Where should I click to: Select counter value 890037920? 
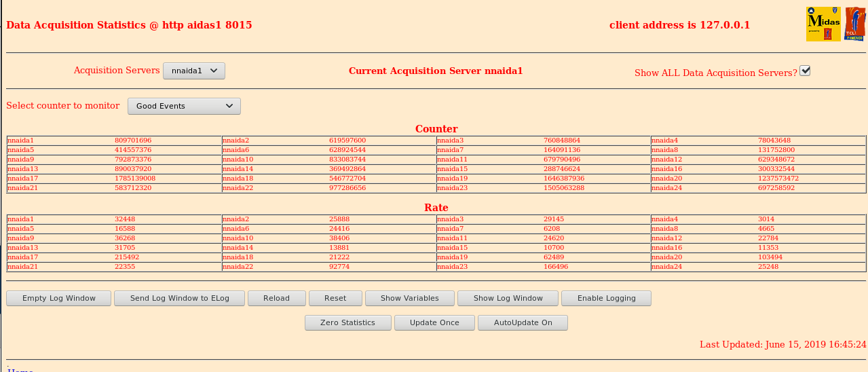coord(133,169)
